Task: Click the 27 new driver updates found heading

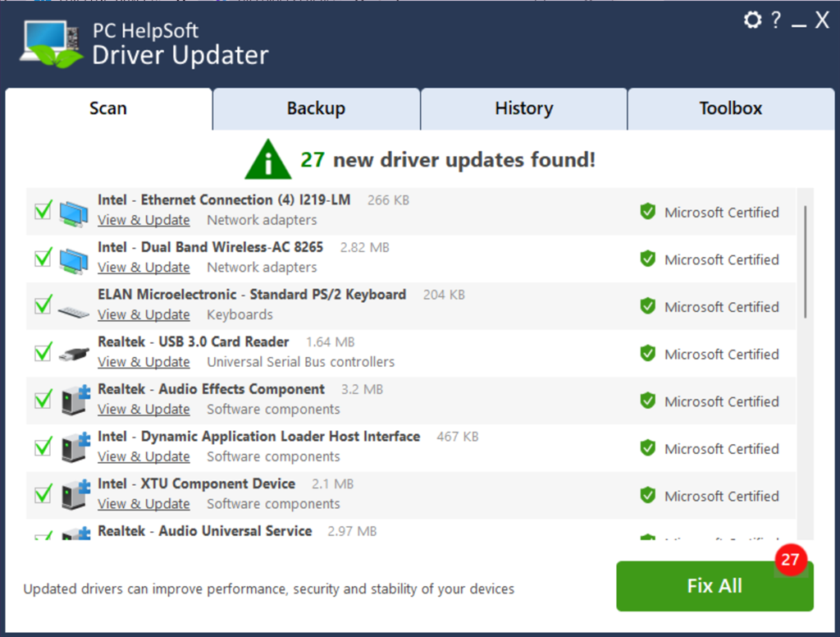Action: [x=448, y=160]
